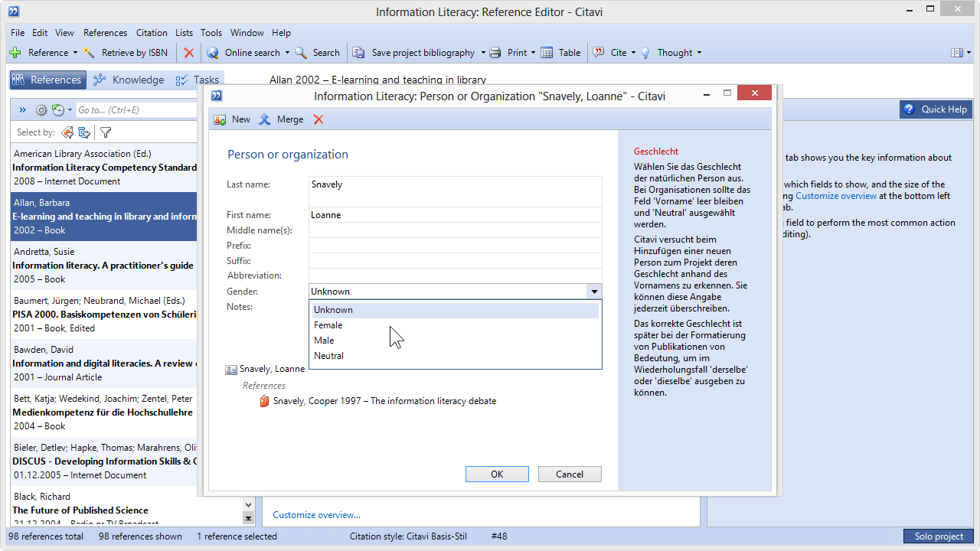This screenshot has height=551, width=980.
Task: Open Save project bibliography dropdown arrow
Action: point(483,53)
